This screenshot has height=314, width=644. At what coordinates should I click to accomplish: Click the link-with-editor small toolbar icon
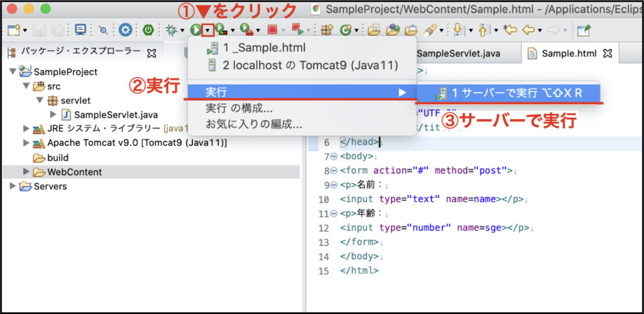[x=103, y=30]
